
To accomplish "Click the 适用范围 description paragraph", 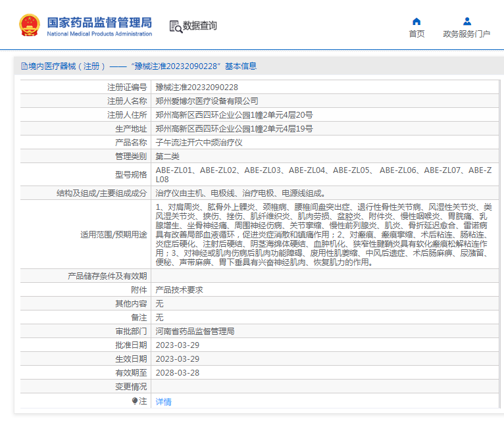I will 324,234.
